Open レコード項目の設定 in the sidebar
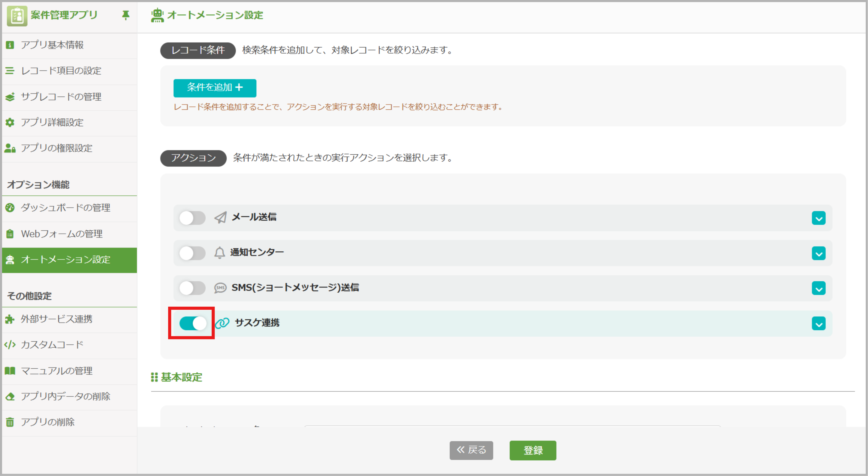The width and height of the screenshot is (868, 476). click(69, 71)
